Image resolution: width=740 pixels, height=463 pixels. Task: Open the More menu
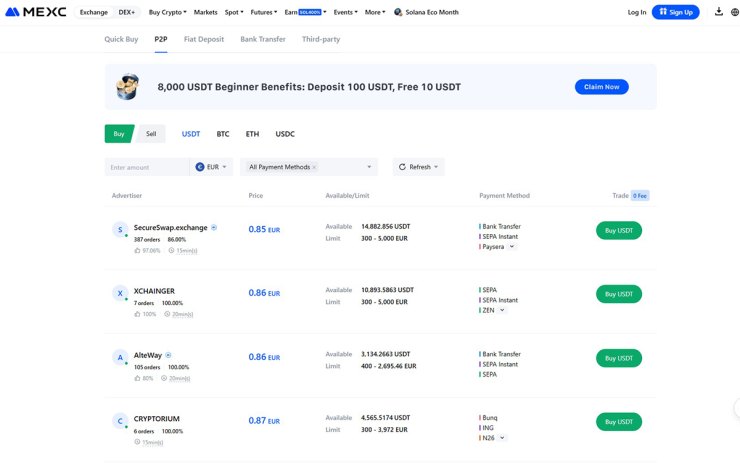(x=375, y=12)
